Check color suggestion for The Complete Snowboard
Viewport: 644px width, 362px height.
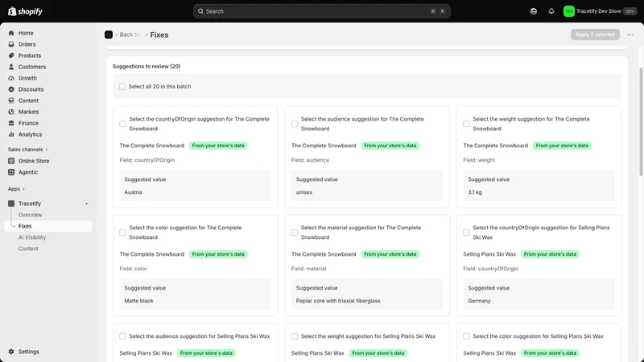click(x=122, y=232)
